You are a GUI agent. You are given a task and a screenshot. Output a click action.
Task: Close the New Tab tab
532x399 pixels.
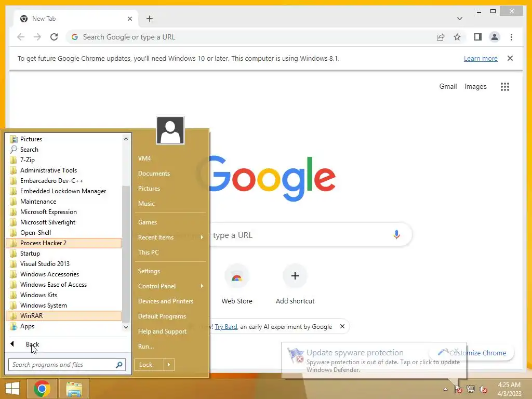129,19
